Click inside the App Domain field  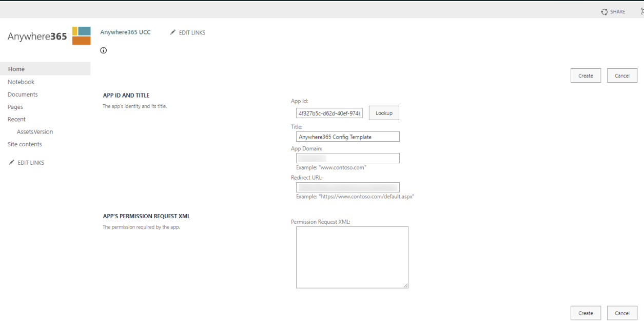pos(347,158)
